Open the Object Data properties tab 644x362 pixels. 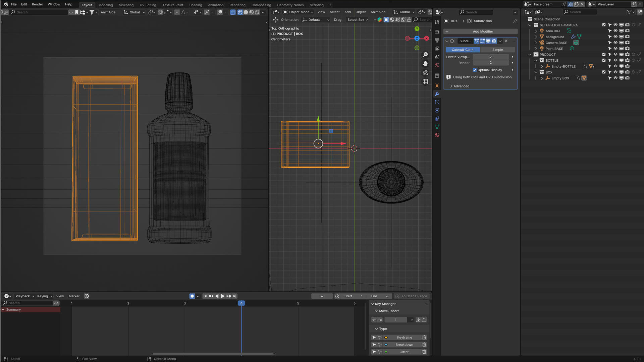[437, 127]
